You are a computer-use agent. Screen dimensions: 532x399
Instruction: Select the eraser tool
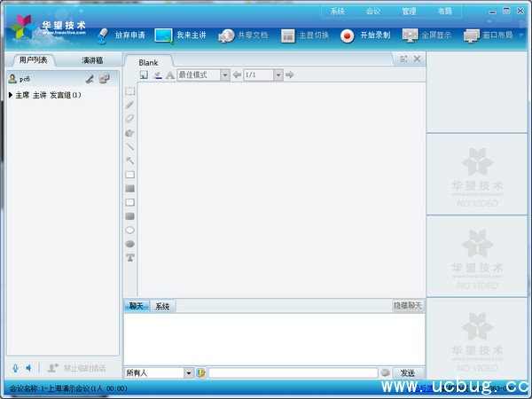coord(130,118)
